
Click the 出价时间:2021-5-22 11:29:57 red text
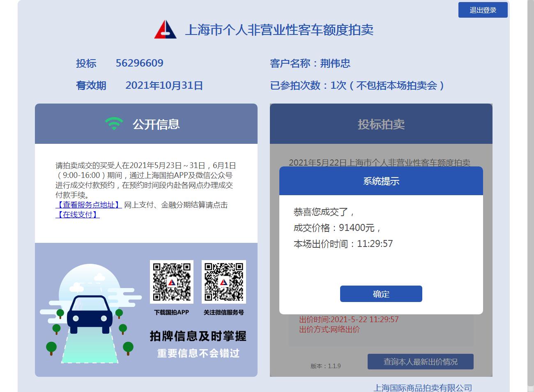349,319
